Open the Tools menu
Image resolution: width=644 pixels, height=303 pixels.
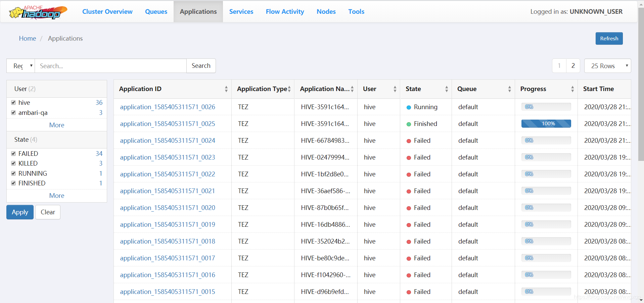356,12
